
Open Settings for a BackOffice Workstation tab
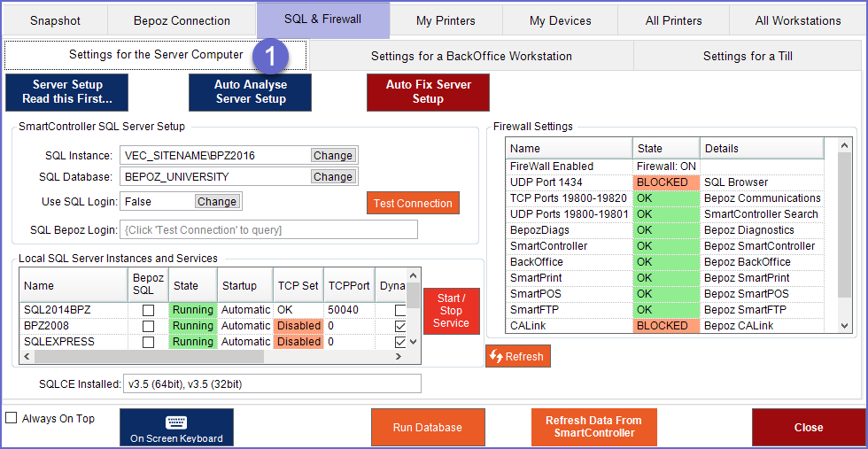471,56
